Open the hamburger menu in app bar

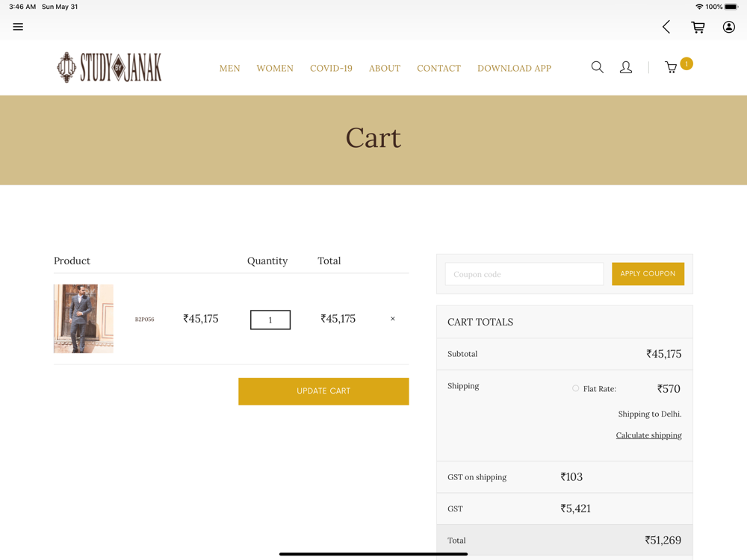(x=18, y=27)
